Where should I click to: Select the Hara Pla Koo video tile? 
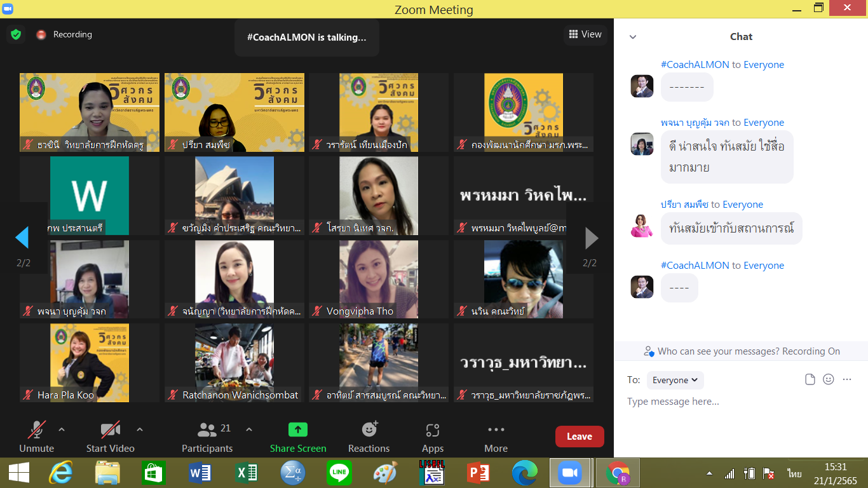pyautogui.click(x=90, y=363)
